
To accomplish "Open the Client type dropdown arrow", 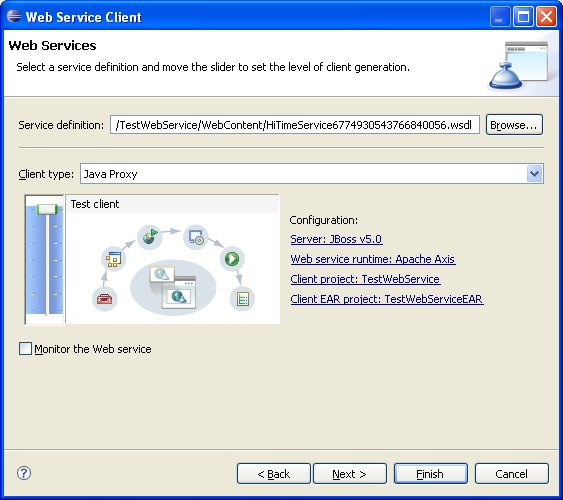I will 535,174.
